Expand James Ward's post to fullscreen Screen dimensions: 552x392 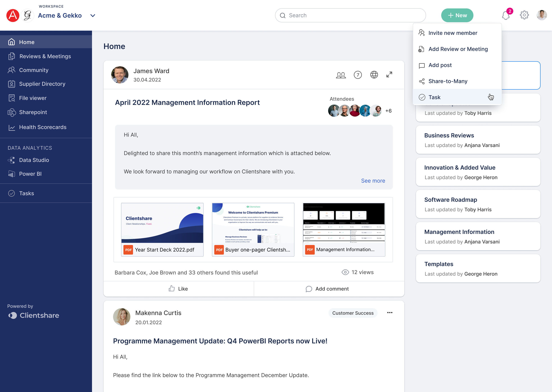pyautogui.click(x=389, y=75)
